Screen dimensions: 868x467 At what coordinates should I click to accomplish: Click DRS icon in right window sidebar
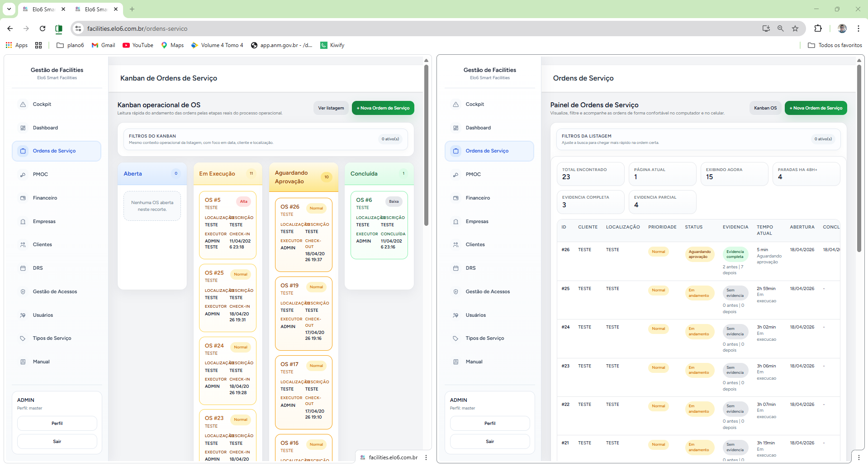(456, 268)
